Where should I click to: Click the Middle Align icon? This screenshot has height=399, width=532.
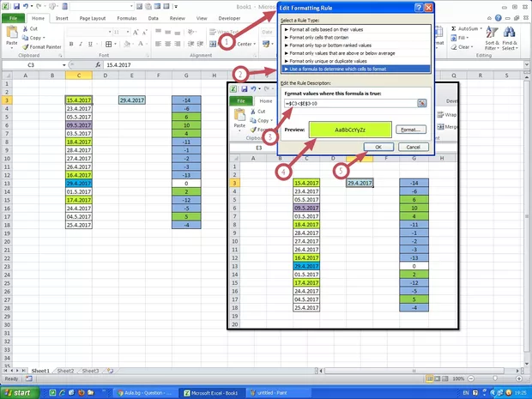(x=167, y=32)
